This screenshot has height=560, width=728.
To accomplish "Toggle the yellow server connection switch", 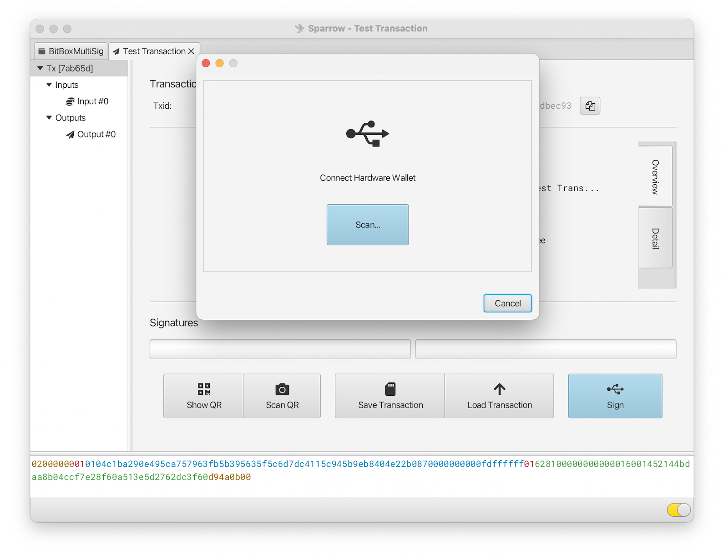I will click(x=679, y=510).
